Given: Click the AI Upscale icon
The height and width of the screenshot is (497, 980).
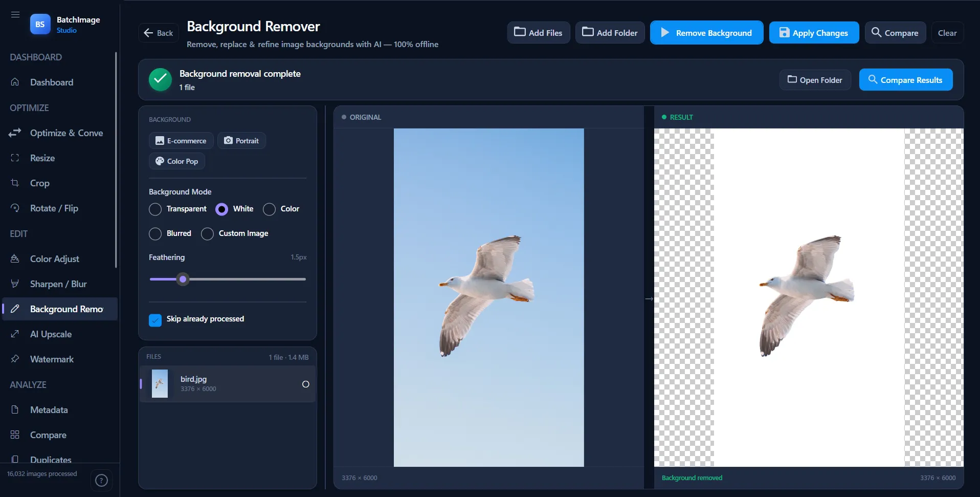Looking at the screenshot, I should [x=15, y=334].
